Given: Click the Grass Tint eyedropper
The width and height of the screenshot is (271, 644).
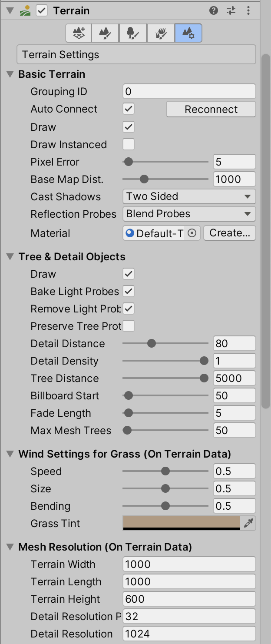Looking at the screenshot, I should tap(248, 524).
